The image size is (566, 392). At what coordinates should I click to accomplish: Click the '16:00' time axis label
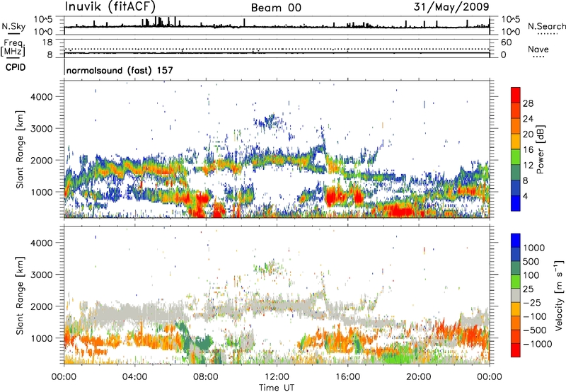click(x=347, y=377)
